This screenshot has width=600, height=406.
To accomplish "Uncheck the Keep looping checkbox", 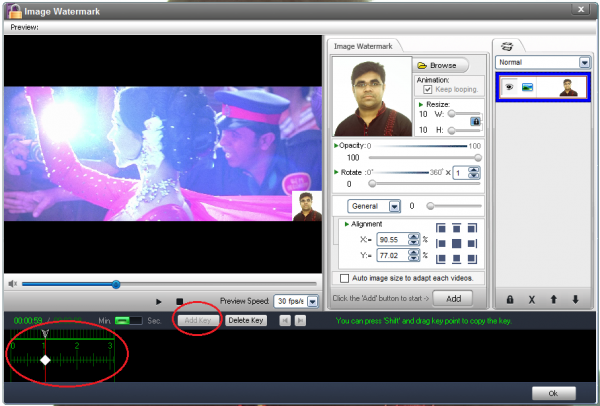I will pos(428,90).
